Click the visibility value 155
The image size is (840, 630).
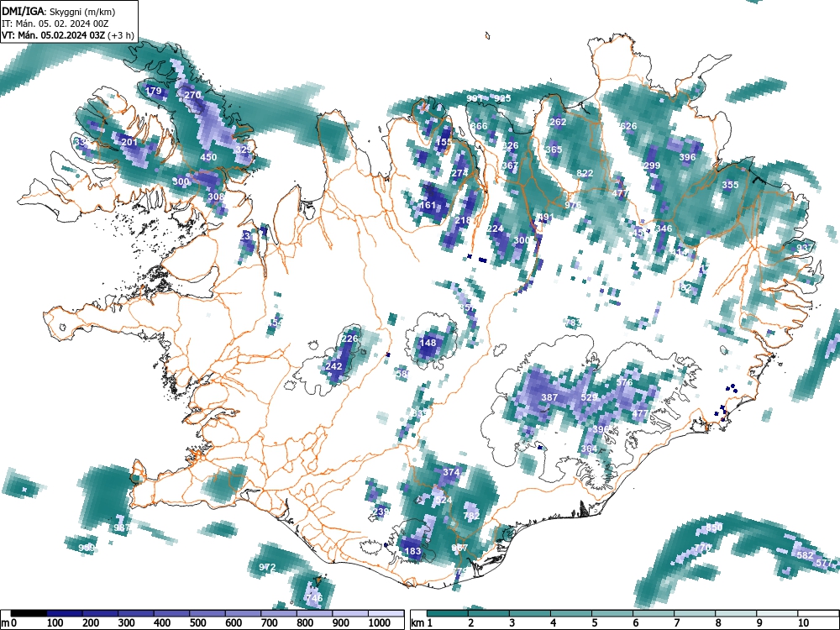(x=444, y=142)
